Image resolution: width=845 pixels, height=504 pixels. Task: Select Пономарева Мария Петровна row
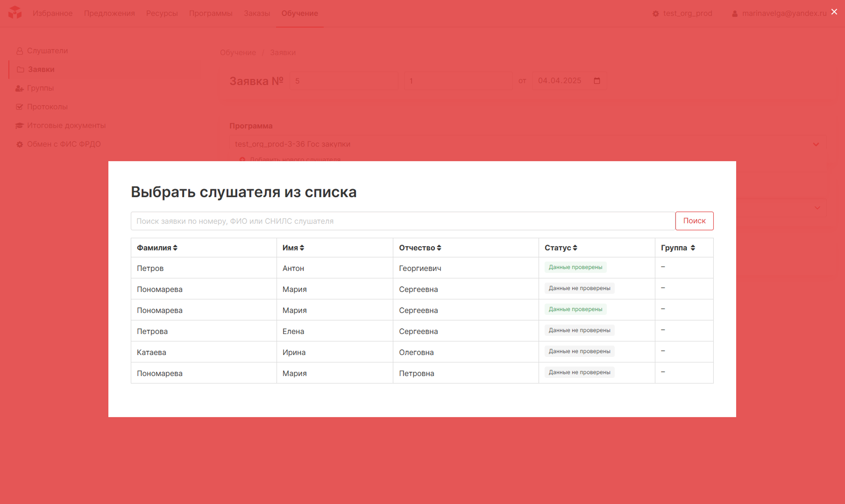click(x=422, y=373)
